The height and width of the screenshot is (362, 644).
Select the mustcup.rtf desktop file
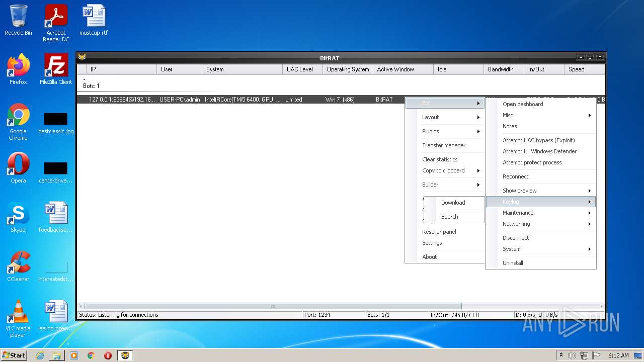94,20
